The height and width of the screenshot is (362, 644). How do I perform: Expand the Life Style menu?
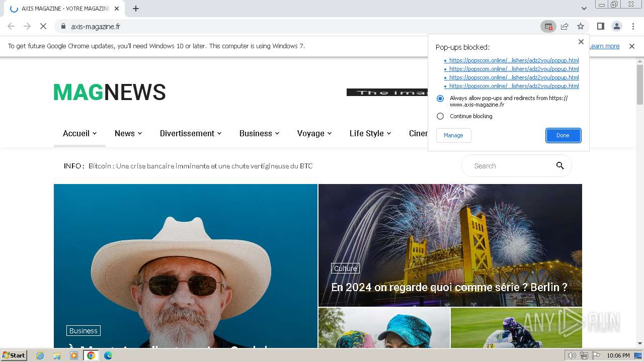point(370,133)
